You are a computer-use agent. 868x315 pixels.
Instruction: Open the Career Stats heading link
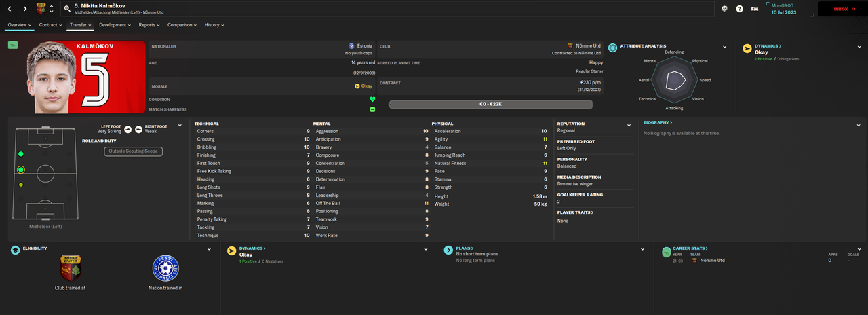(691, 248)
